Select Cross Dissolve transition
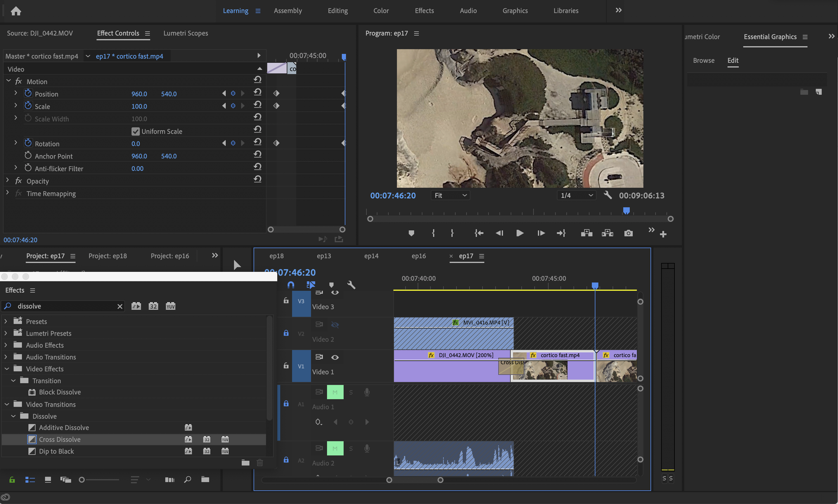The height and width of the screenshot is (504, 838). coord(60,439)
